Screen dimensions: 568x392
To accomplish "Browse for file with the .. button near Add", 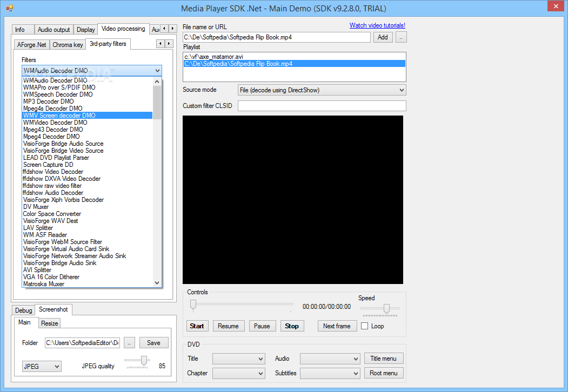I will [401, 37].
